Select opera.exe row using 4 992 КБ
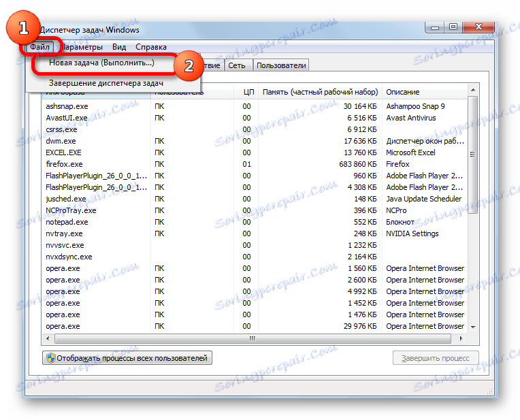The height and width of the screenshot is (420, 520). 255,291
